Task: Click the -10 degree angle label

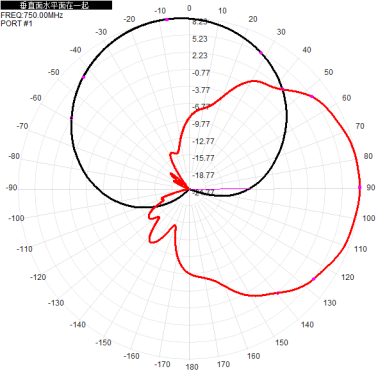Action: click(x=160, y=11)
